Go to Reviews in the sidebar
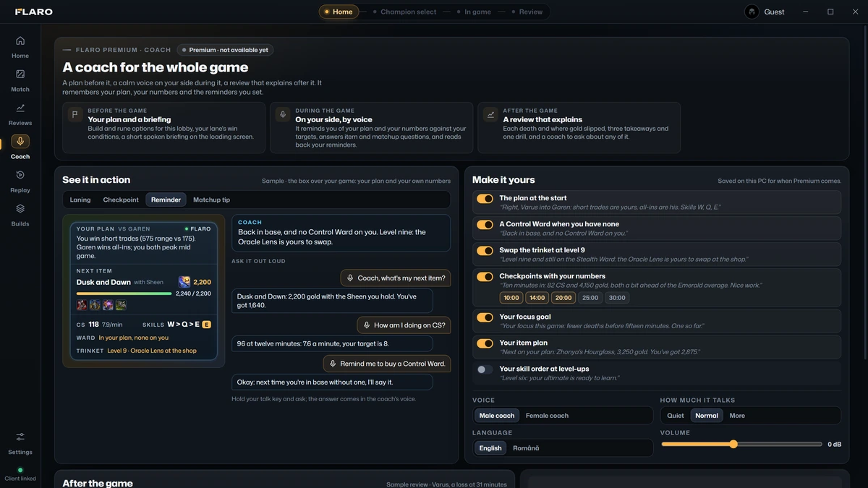Image resolution: width=868 pixels, height=488 pixels. pyautogui.click(x=20, y=114)
